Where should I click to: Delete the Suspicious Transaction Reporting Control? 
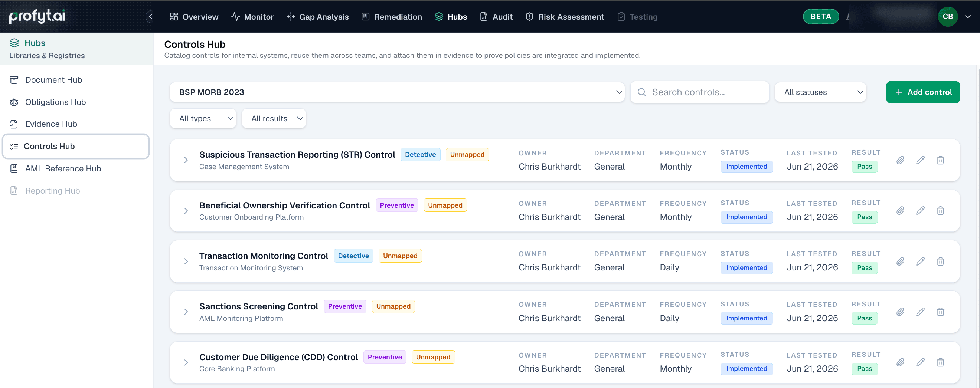(x=940, y=160)
